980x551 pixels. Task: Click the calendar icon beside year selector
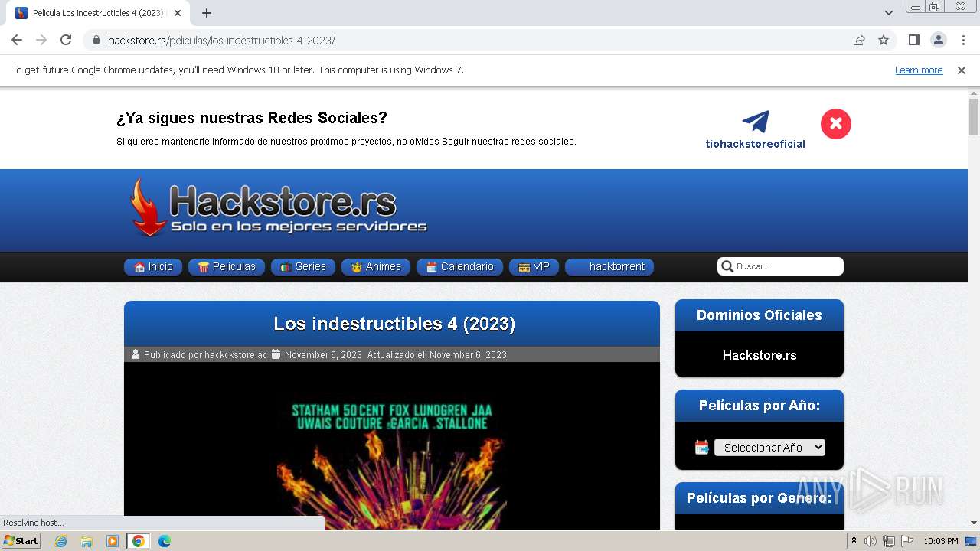click(x=701, y=447)
